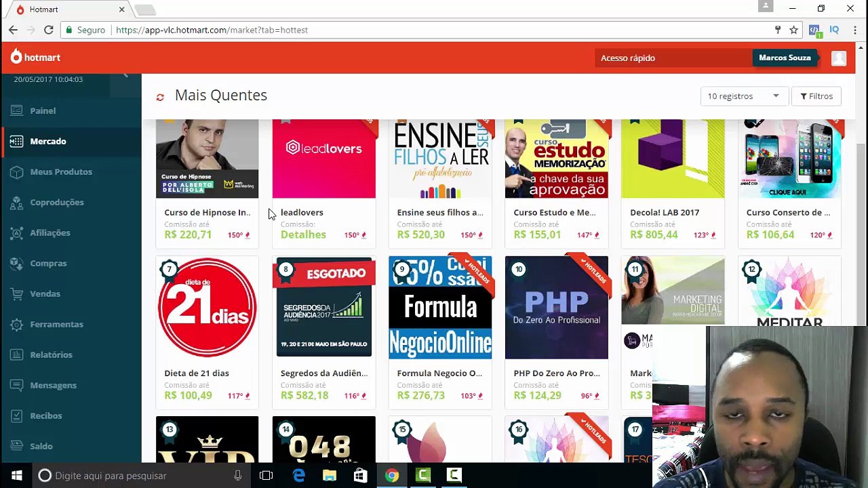The width and height of the screenshot is (868, 488).
Task: Open Curso de Hipnose product title
Action: point(208,212)
